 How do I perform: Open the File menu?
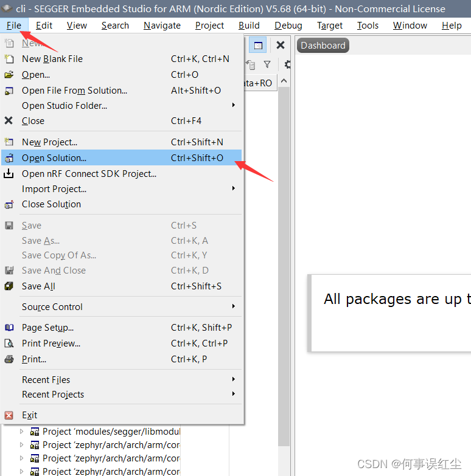coord(14,26)
